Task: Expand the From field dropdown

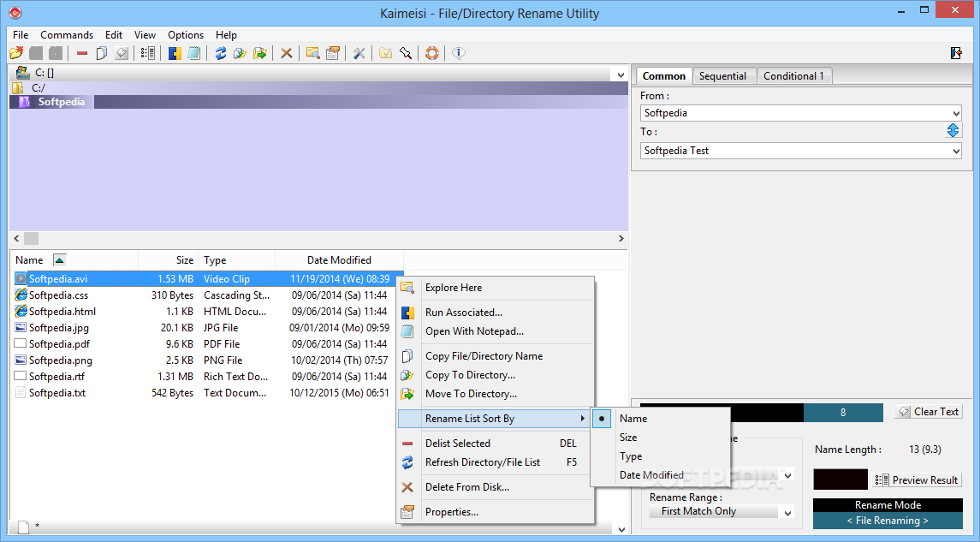Action: tap(956, 113)
